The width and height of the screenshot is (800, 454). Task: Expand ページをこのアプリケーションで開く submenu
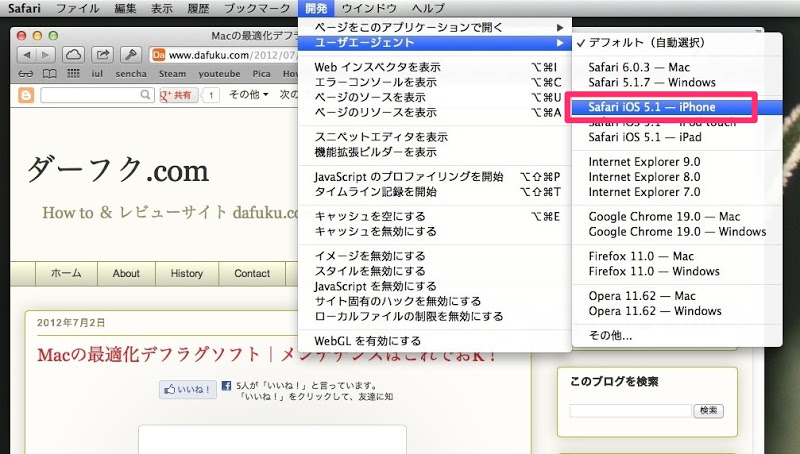click(x=435, y=28)
